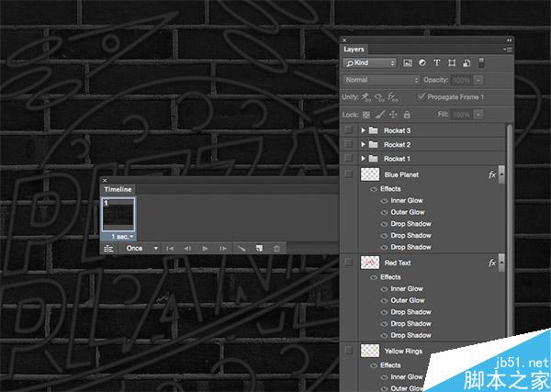Image resolution: width=551 pixels, height=392 pixels.
Task: Filter layers by shape layer icon
Action: tap(452, 62)
